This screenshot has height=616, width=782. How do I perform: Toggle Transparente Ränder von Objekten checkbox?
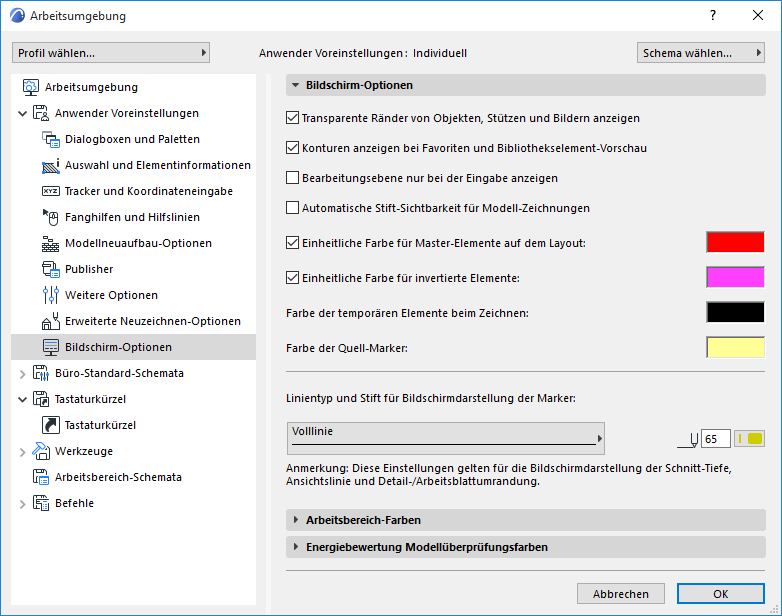(x=292, y=118)
